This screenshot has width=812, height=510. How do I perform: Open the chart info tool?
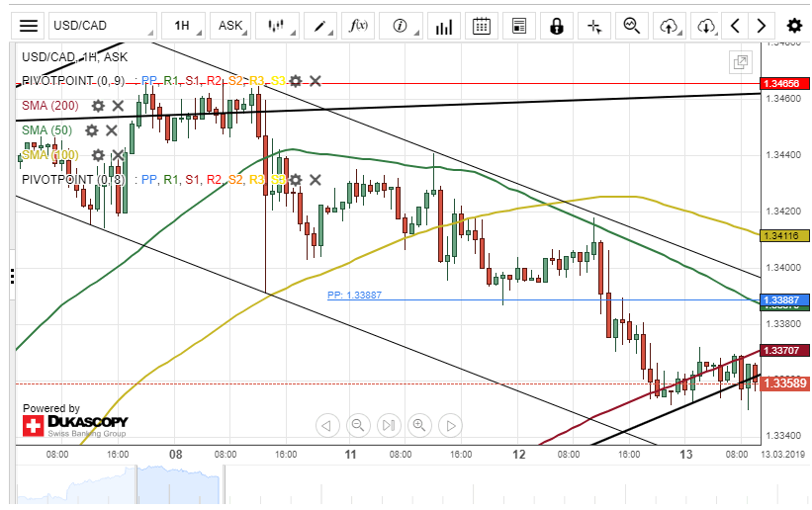pyautogui.click(x=401, y=26)
